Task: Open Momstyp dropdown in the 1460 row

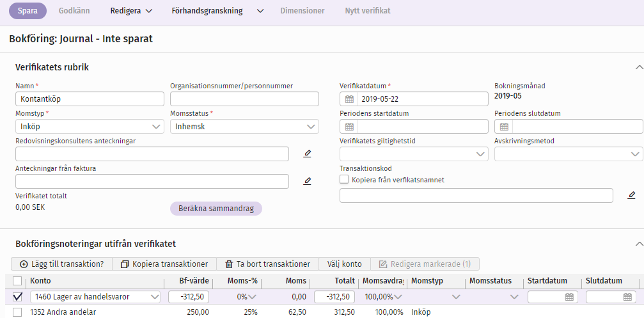Action: pyautogui.click(x=455, y=297)
